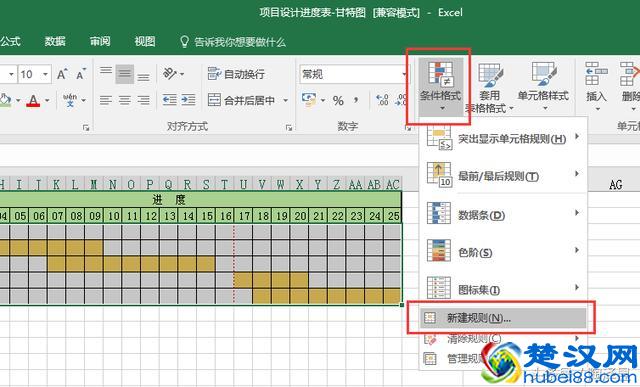
Task: Open fill color dropdown arrow
Action: (x=18, y=100)
